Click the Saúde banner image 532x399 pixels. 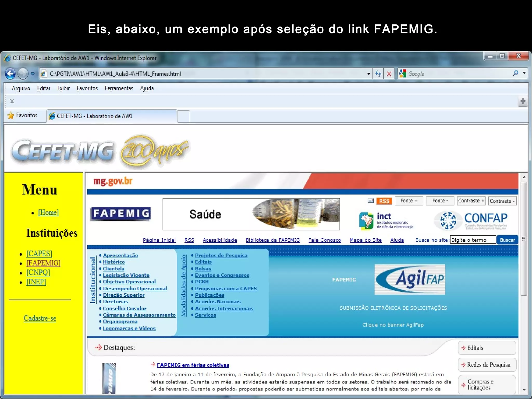coord(251,214)
